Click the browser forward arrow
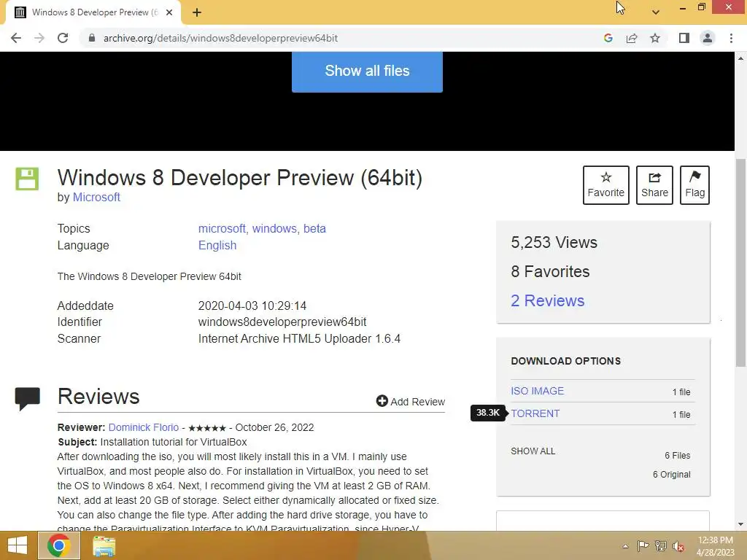 click(39, 38)
